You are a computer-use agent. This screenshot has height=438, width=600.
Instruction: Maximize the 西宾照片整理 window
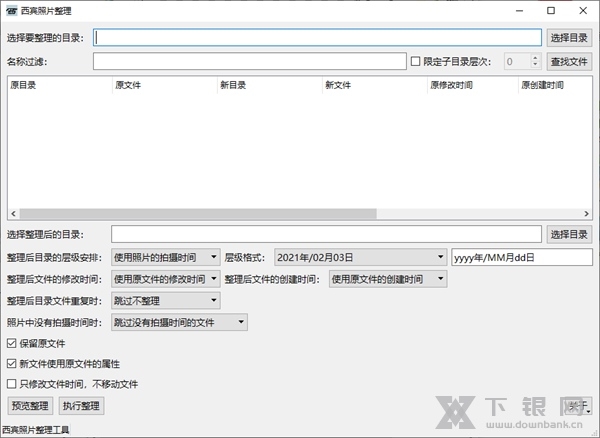coord(551,11)
